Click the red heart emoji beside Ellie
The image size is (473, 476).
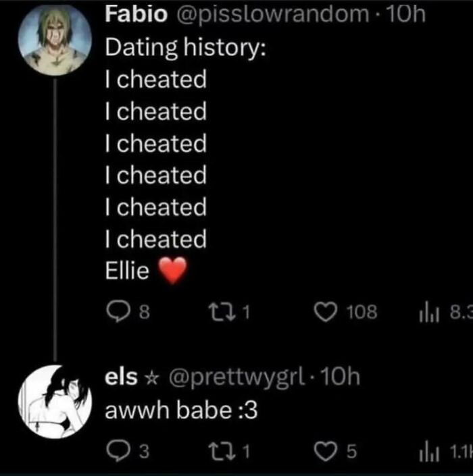[173, 270]
